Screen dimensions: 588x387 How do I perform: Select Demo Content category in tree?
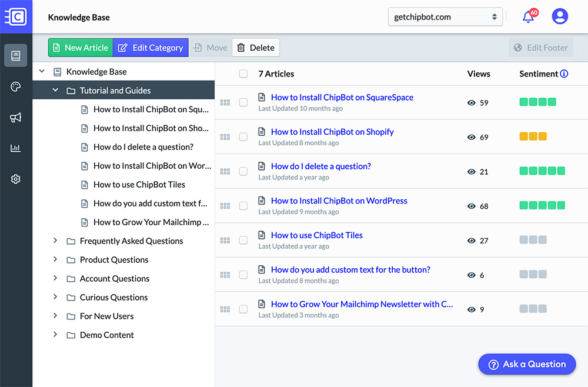(107, 335)
